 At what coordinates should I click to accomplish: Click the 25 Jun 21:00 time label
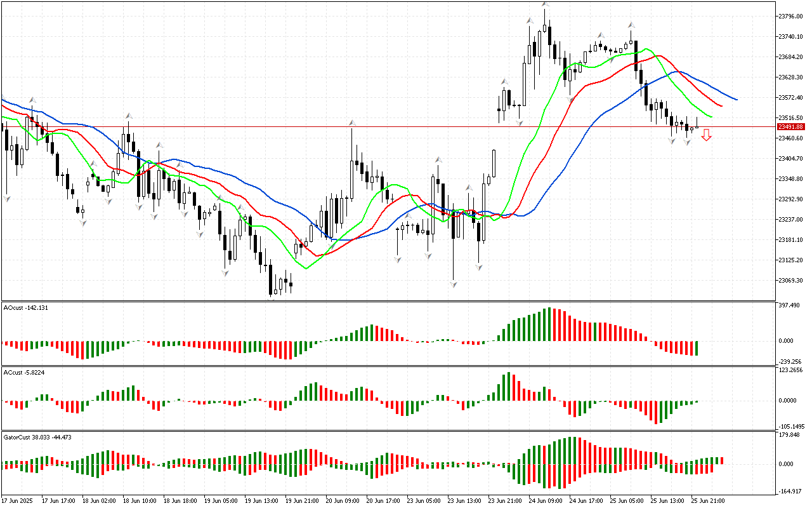tap(709, 501)
